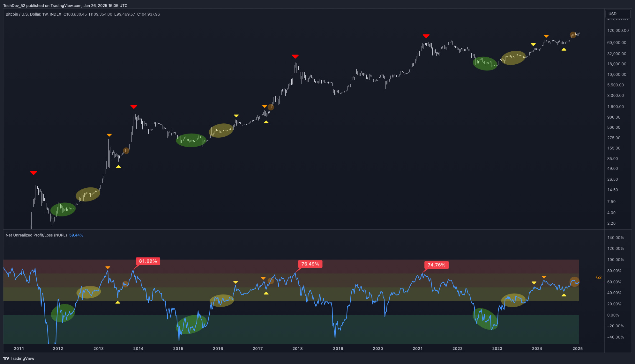Click the Net Unrealized Profit/Loss (NUPL) indicator title

tap(36, 235)
